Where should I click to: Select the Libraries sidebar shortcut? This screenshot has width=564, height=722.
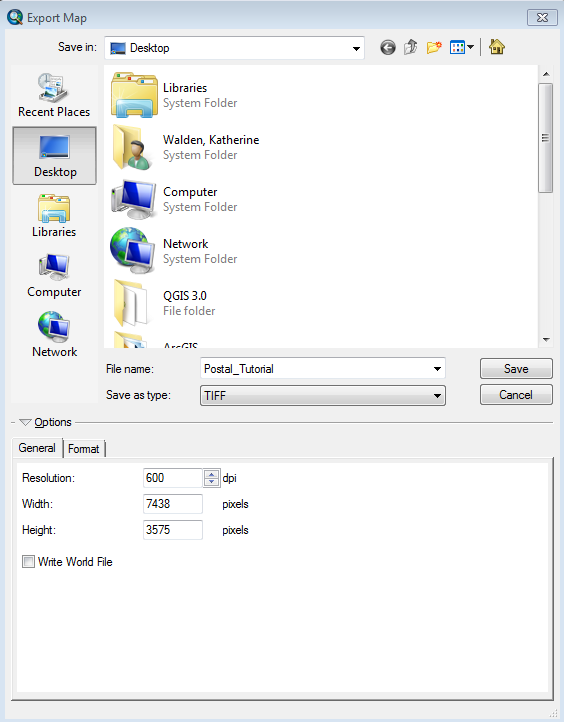(54, 215)
